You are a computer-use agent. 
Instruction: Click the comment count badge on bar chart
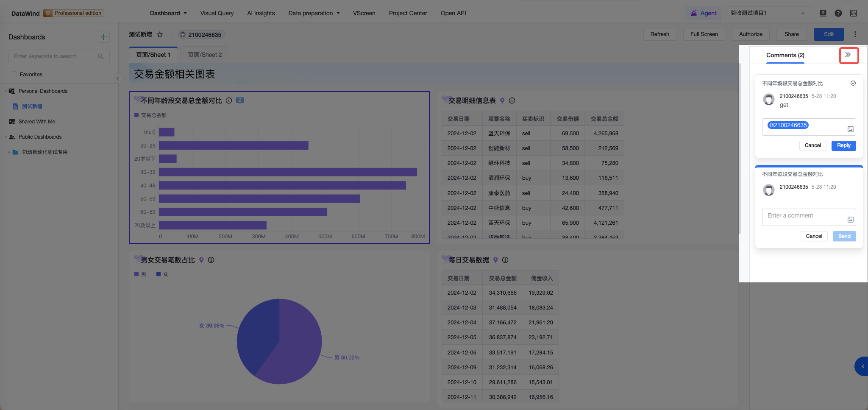239,100
